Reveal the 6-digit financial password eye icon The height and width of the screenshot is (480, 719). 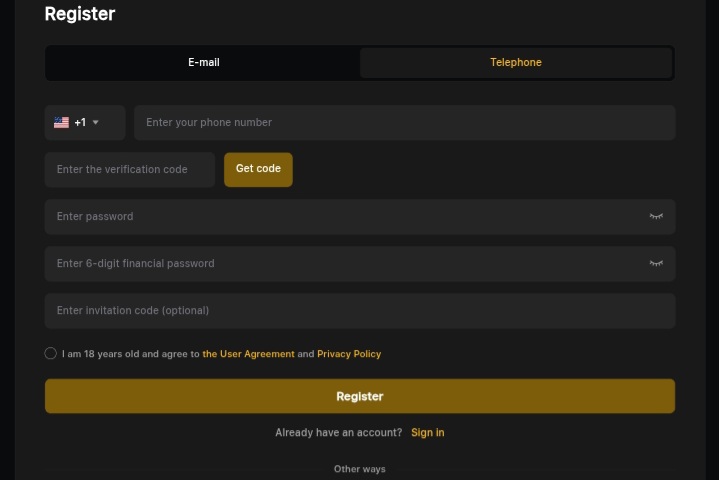[656, 263]
